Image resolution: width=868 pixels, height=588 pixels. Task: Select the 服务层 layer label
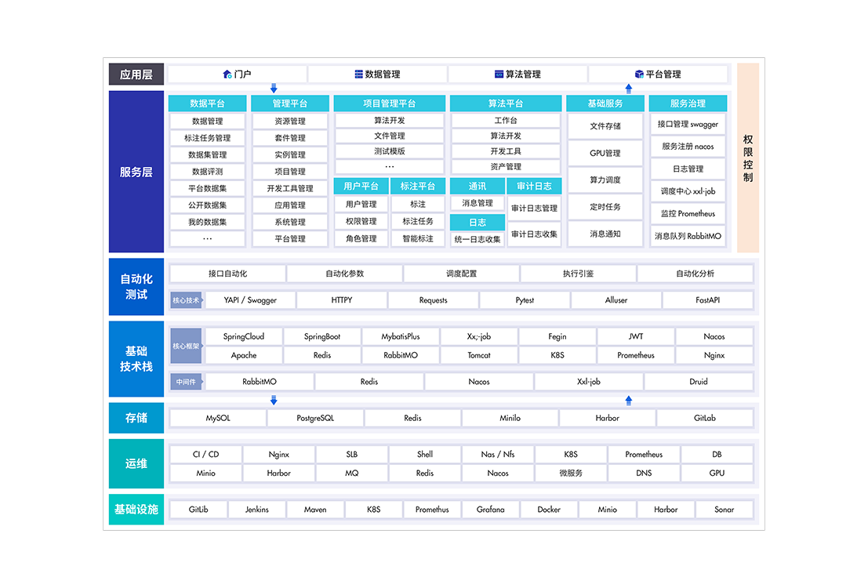coord(136,172)
